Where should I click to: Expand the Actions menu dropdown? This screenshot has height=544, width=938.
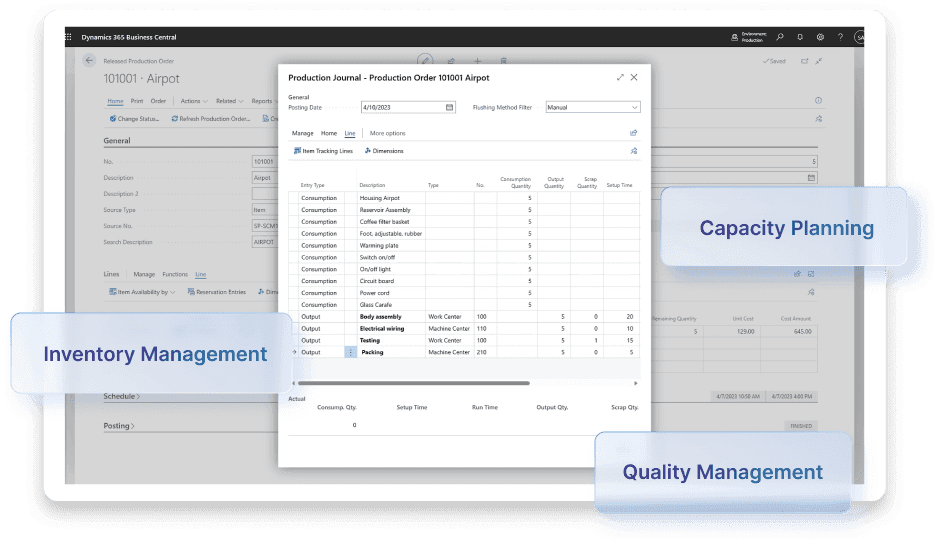[194, 101]
